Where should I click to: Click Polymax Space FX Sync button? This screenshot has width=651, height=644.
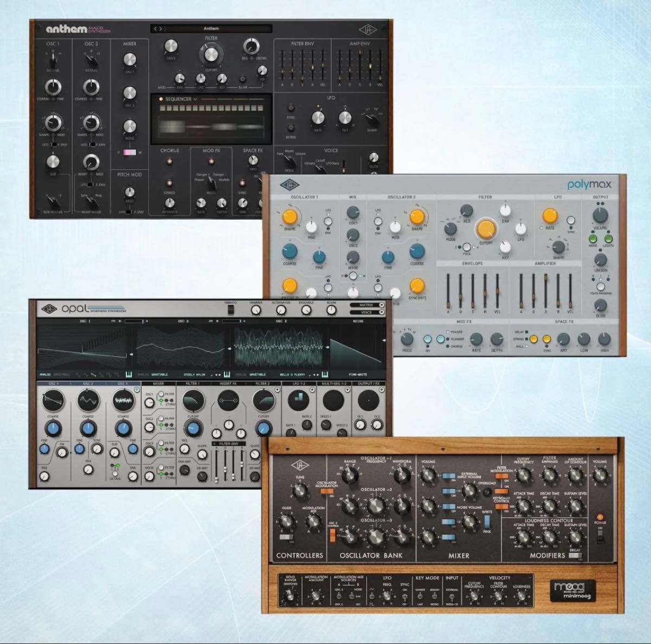click(x=547, y=339)
